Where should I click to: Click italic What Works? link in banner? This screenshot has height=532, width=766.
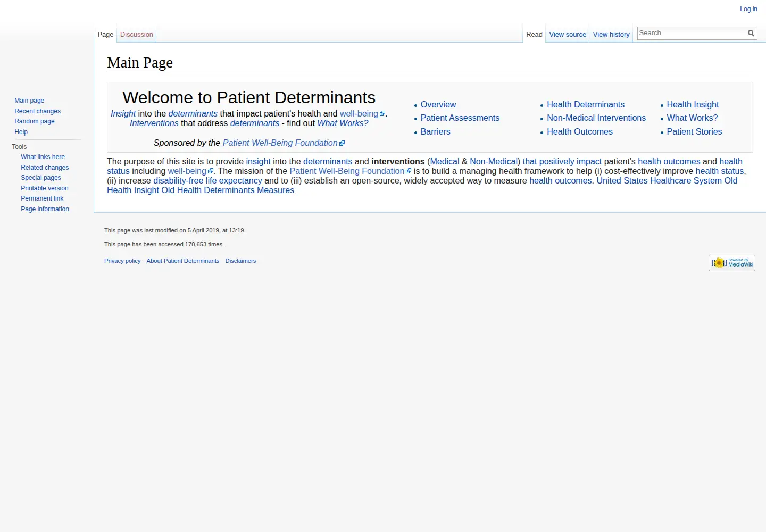pos(343,123)
